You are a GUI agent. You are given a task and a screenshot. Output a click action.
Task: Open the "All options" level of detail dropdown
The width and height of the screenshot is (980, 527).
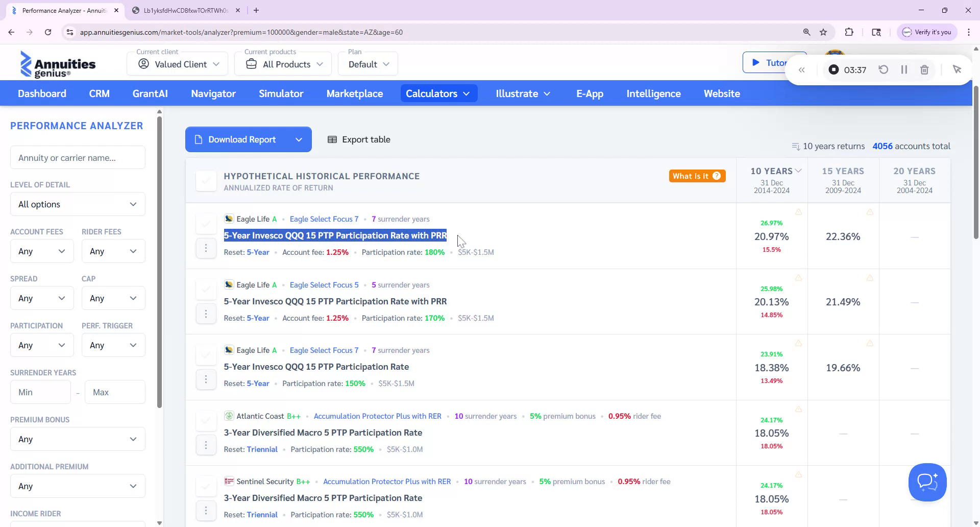tap(77, 204)
